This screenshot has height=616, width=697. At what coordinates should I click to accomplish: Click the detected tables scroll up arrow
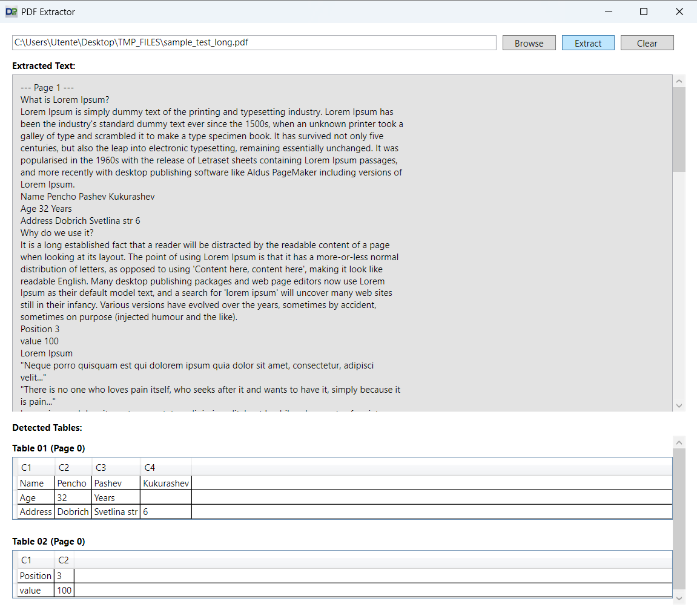pyautogui.click(x=679, y=442)
